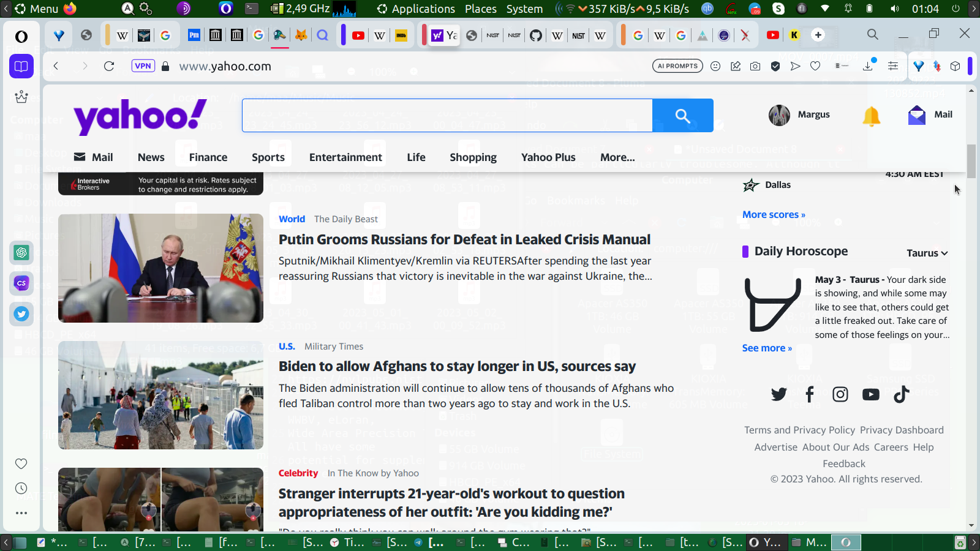This screenshot has width=980, height=551.
Task: Open Easy Setup sliders icon
Action: pyautogui.click(x=893, y=66)
